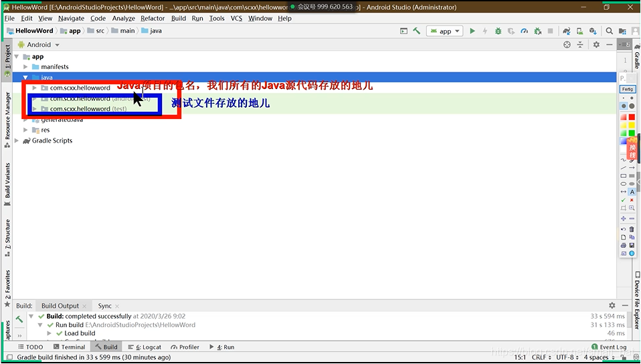Click the src breadcrumb

96,31
